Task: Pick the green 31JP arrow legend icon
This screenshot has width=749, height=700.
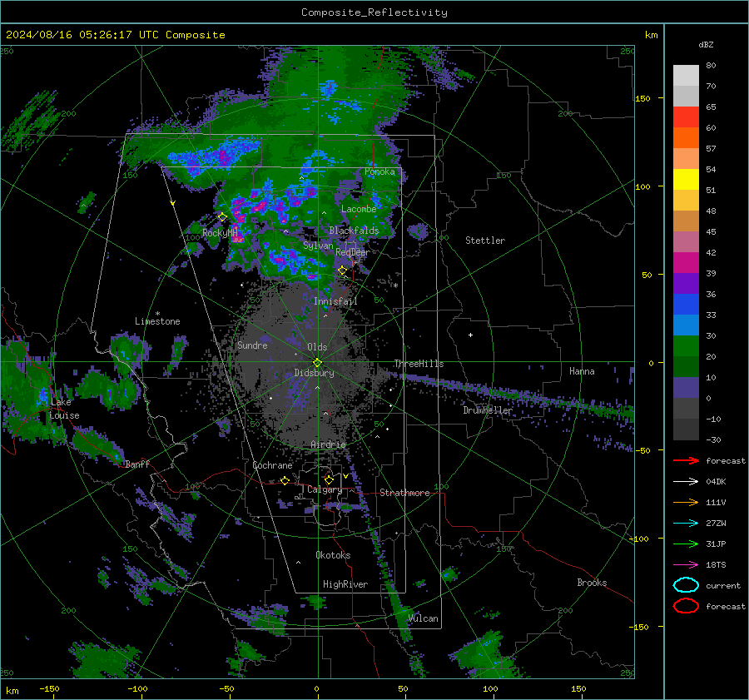Action: (686, 544)
